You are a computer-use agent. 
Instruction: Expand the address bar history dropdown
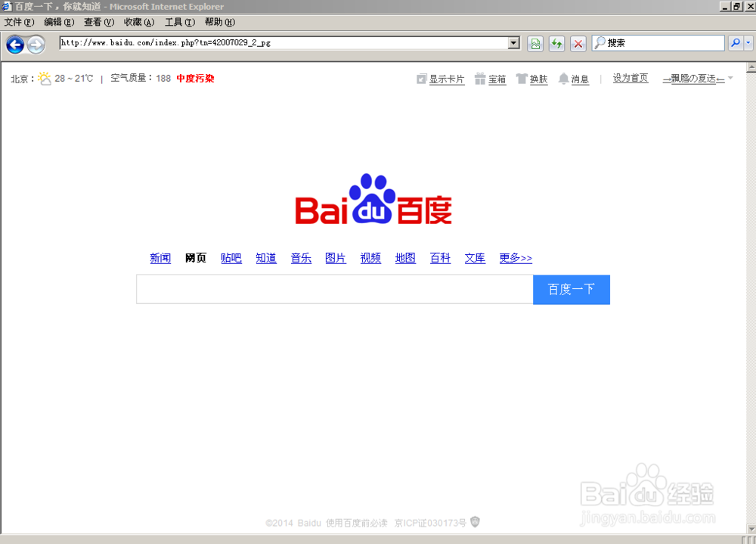click(514, 43)
